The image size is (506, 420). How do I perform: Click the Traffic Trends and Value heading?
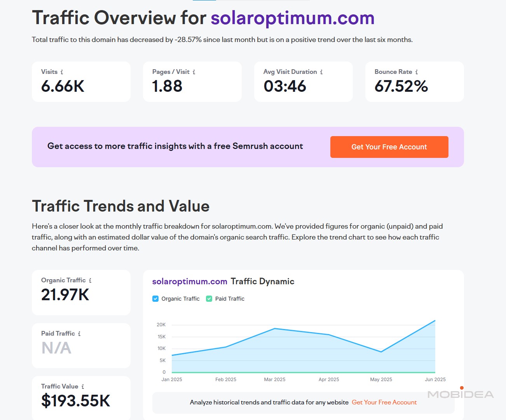click(121, 206)
